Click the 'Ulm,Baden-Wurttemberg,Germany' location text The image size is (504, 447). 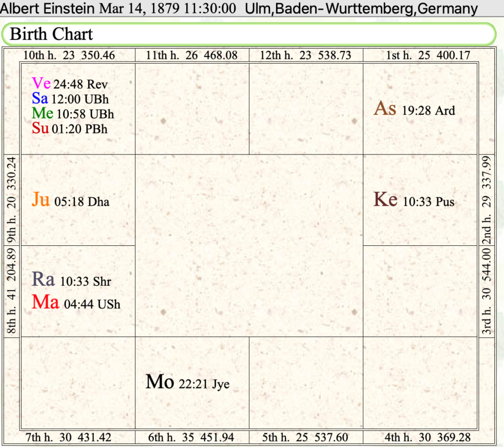361,9
